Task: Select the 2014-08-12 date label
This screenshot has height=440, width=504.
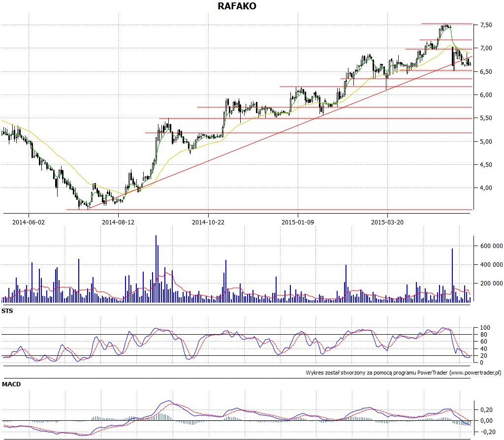Action: point(118,222)
